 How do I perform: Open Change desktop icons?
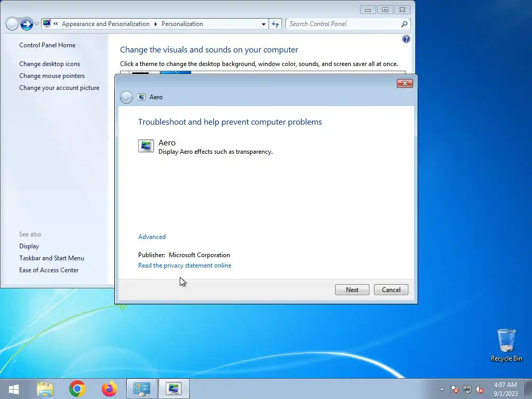pos(49,64)
